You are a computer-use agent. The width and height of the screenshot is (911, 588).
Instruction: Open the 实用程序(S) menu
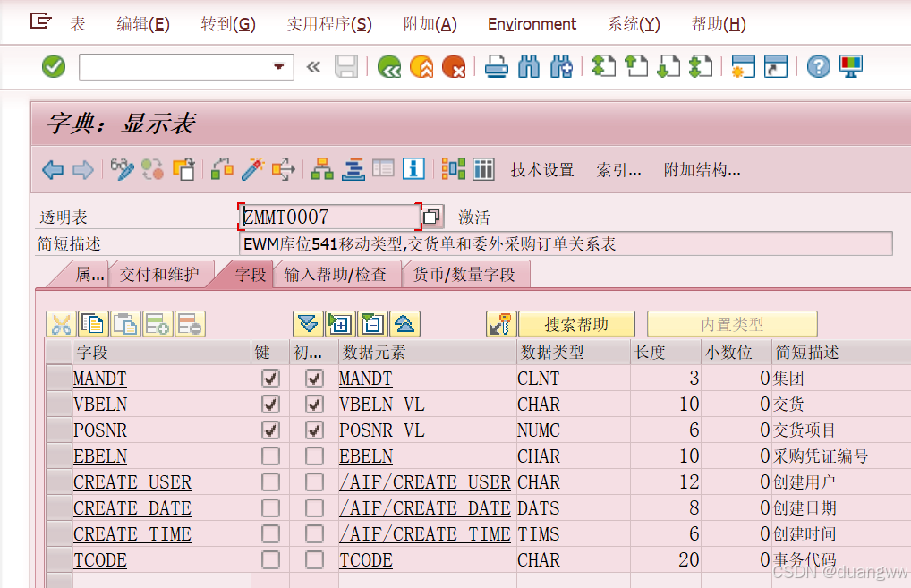click(329, 24)
